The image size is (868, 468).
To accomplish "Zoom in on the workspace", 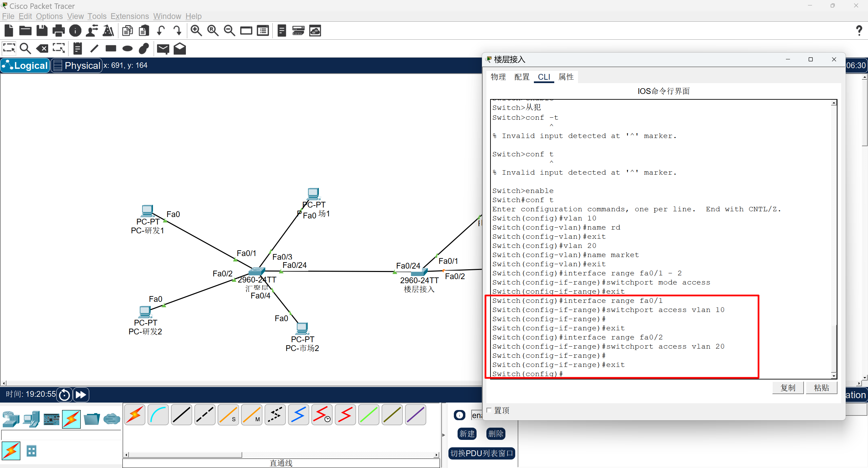I will [196, 31].
